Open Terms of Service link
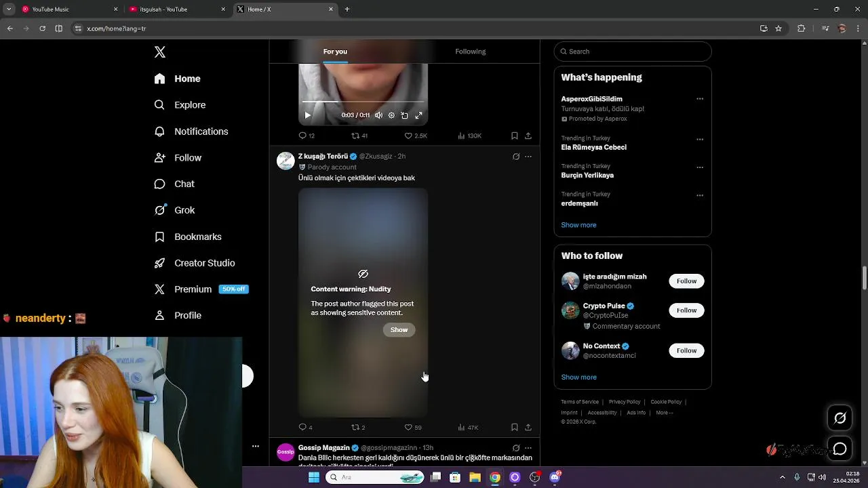This screenshot has height=488, width=868. pyautogui.click(x=580, y=402)
